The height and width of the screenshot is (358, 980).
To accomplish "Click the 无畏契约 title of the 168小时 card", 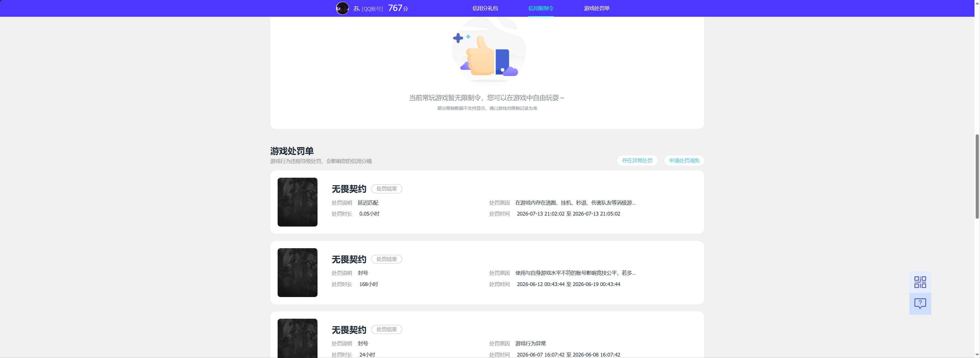I will tap(349, 259).
